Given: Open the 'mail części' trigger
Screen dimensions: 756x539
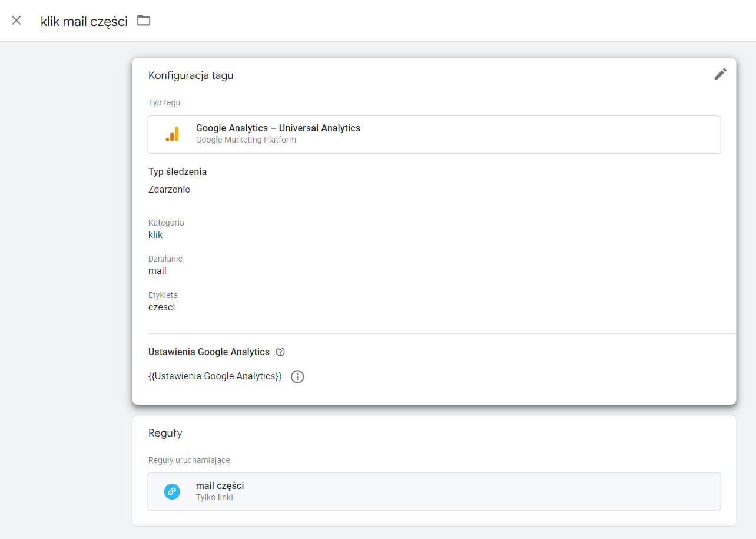Looking at the screenshot, I should (x=434, y=491).
